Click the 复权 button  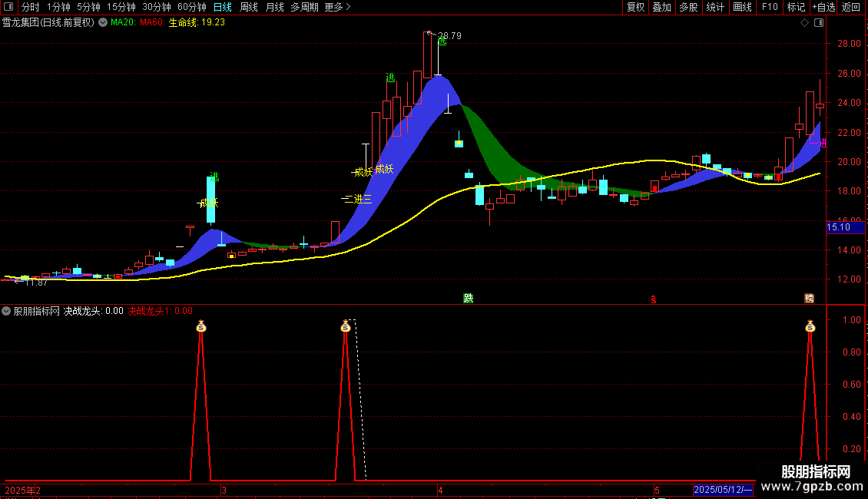pyautogui.click(x=635, y=7)
